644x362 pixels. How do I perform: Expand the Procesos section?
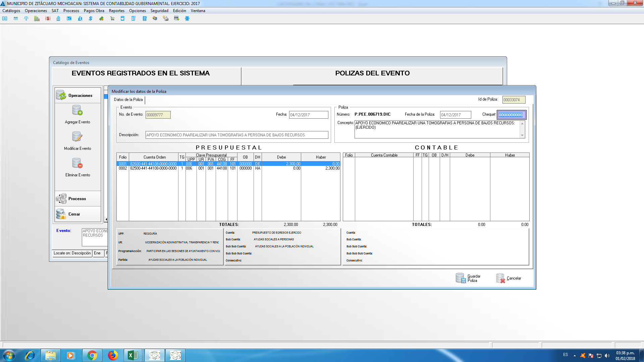click(77, 199)
